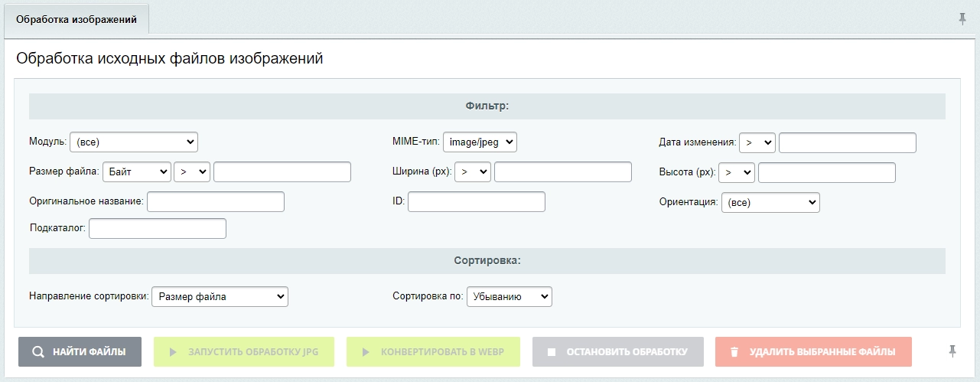The image size is (980, 382).
Task: Focus the Подкаталог input field
Action: point(158,229)
